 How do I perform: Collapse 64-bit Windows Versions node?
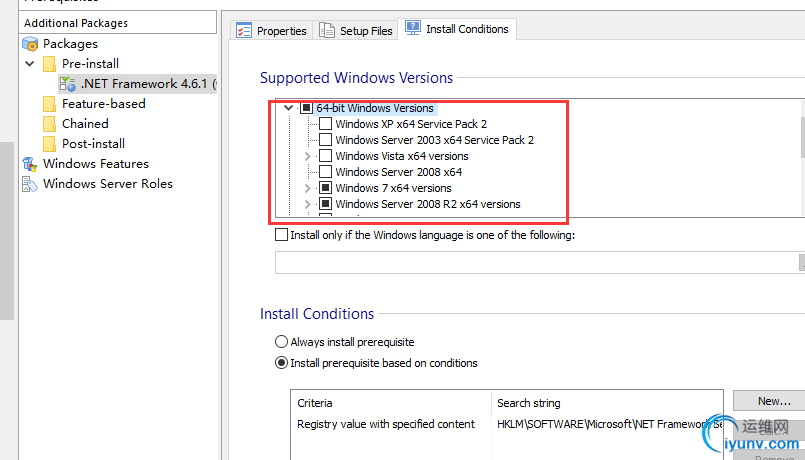(289, 108)
